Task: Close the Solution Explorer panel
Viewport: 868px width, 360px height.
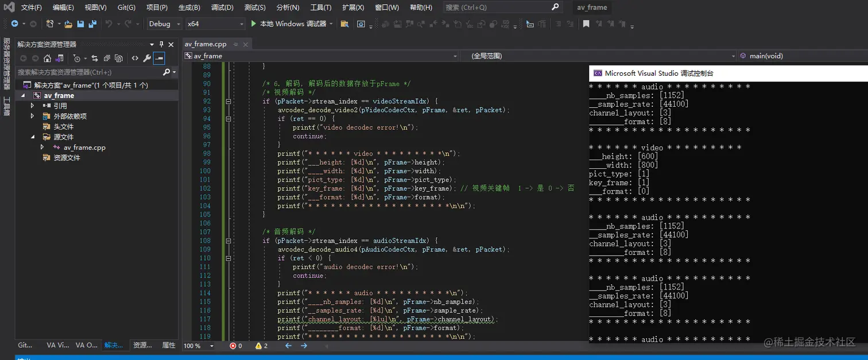Action: (171, 44)
